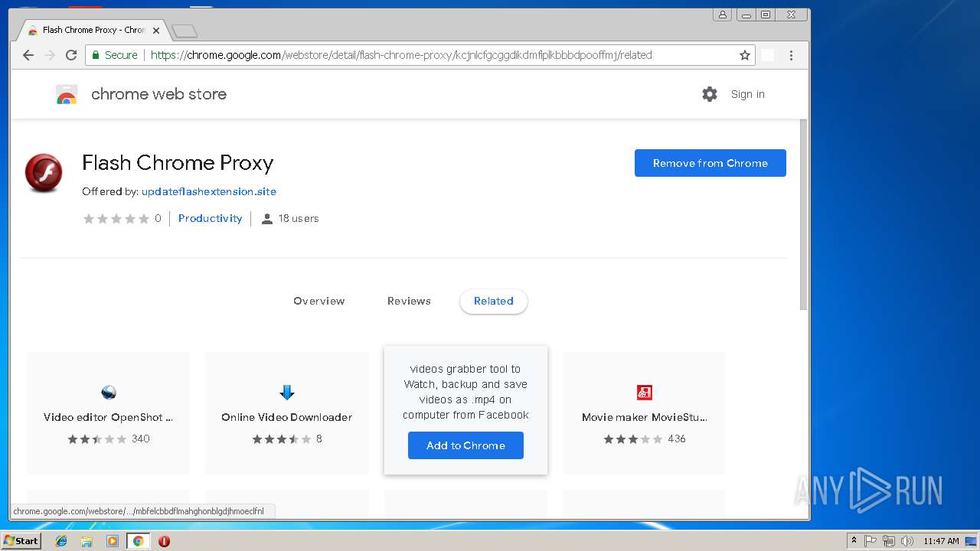The width and height of the screenshot is (980, 551).
Task: Click the taskbar clock showing 11:47 AM
Action: click(941, 541)
